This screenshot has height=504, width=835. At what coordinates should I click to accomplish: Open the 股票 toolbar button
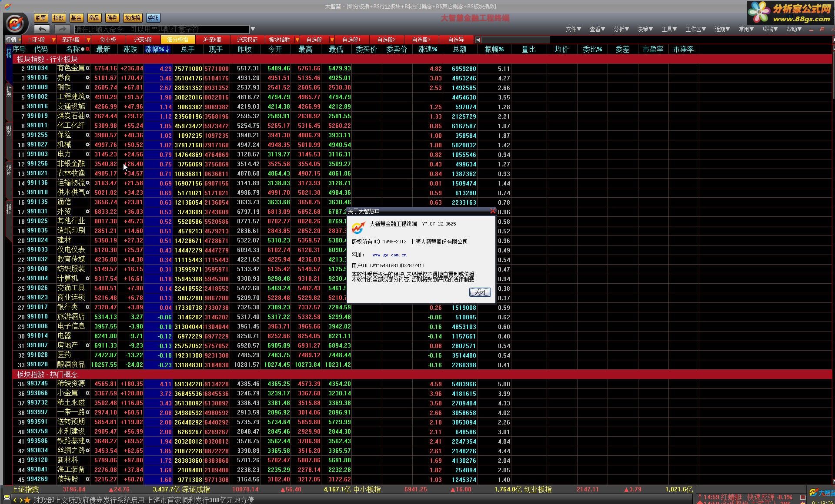click(41, 18)
